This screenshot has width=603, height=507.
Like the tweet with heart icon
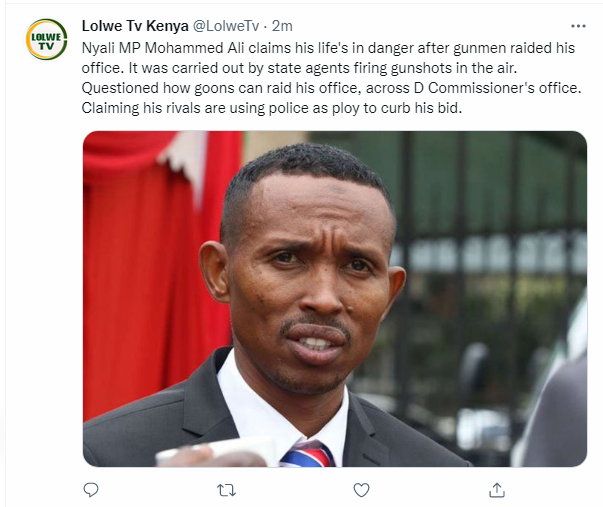[x=361, y=490]
